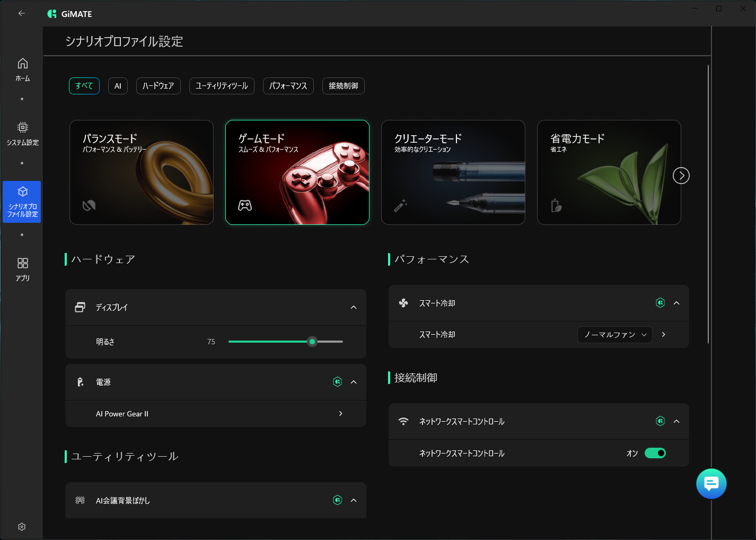756x540 pixels.
Task: Click the 接続制御 section heading
Action: click(x=416, y=378)
